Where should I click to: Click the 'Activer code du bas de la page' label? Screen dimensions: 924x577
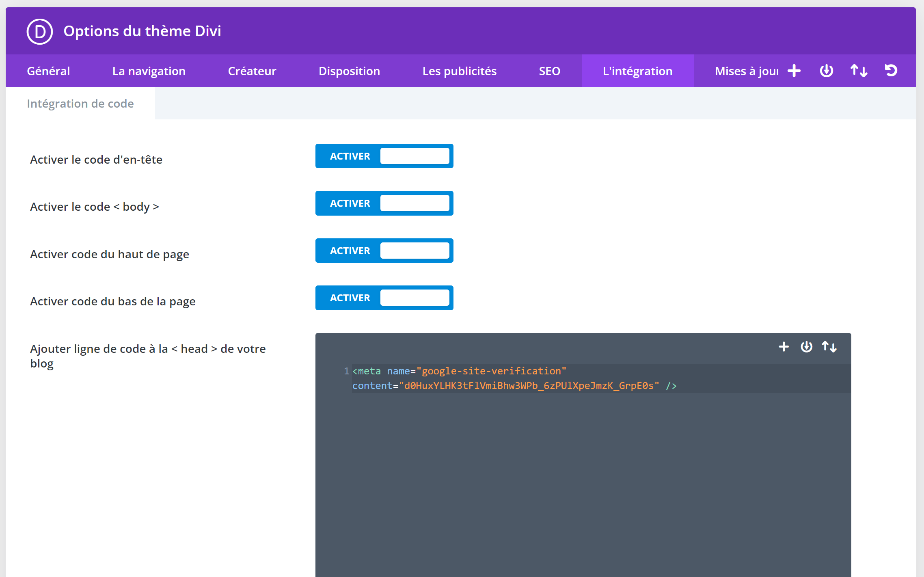click(x=113, y=301)
